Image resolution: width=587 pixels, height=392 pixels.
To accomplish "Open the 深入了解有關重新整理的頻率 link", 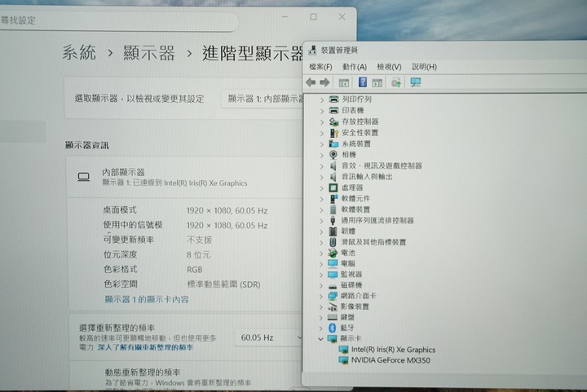I will (146, 347).
